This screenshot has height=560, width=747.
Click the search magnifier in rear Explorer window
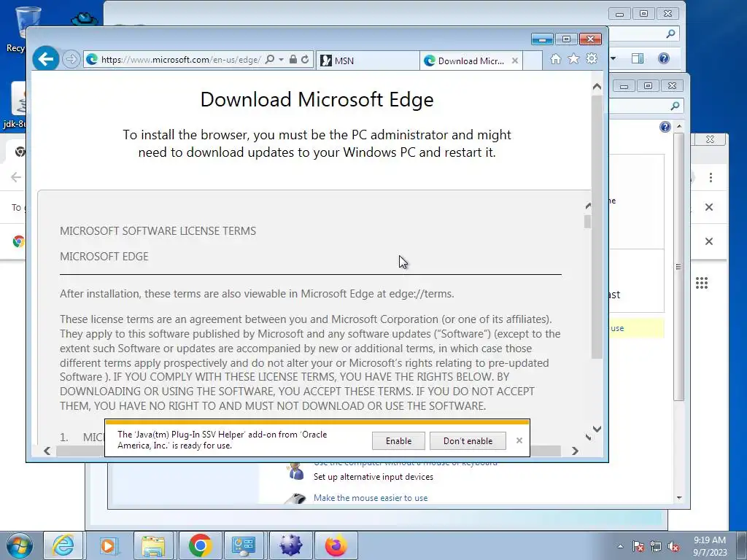coord(671,34)
